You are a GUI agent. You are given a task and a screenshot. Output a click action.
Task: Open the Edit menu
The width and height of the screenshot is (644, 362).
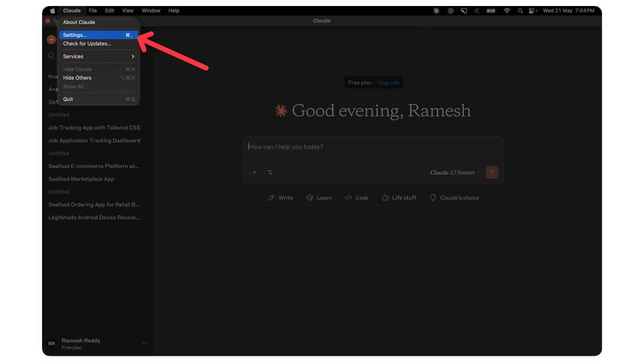109,11
